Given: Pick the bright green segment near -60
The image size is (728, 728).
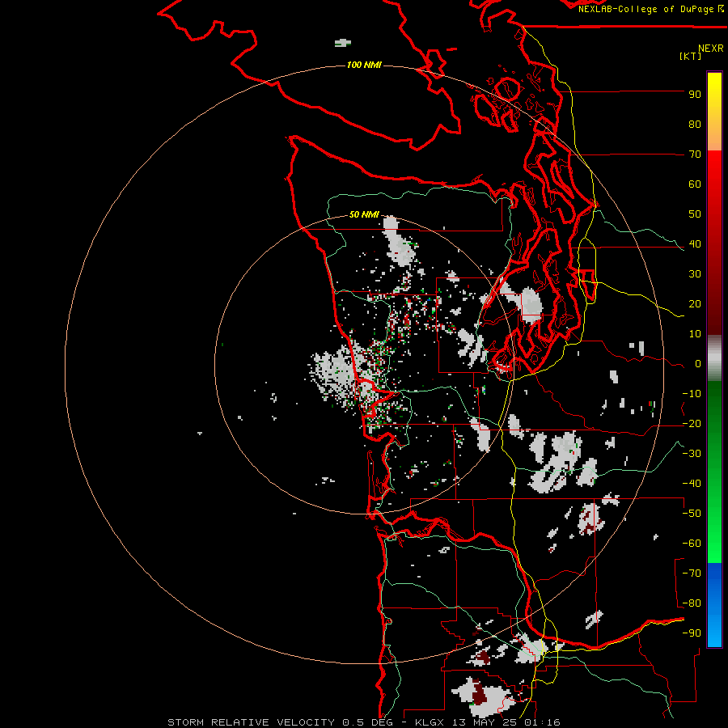Looking at the screenshot, I should pos(714,534).
